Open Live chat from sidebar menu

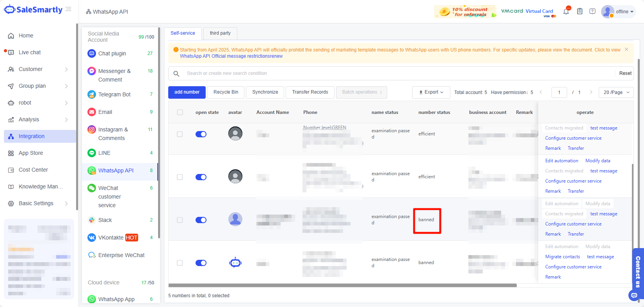(x=30, y=52)
